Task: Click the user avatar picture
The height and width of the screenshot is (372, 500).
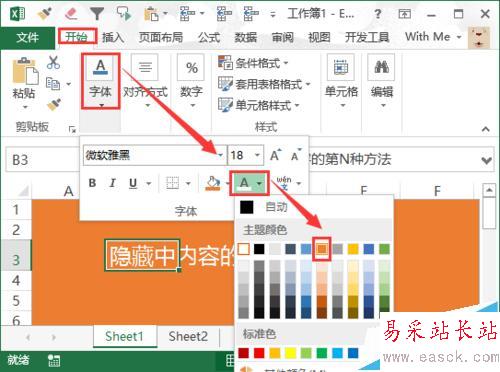Action: [479, 37]
